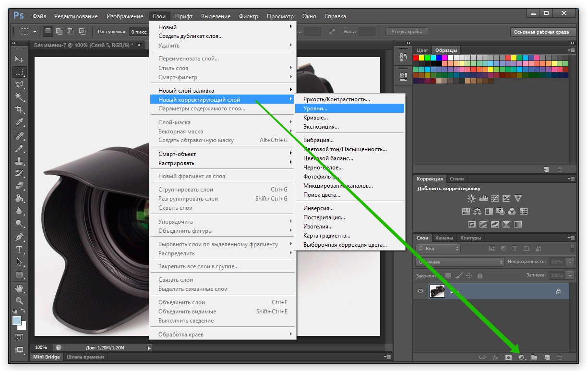Enable Add to selection mode

(59, 32)
